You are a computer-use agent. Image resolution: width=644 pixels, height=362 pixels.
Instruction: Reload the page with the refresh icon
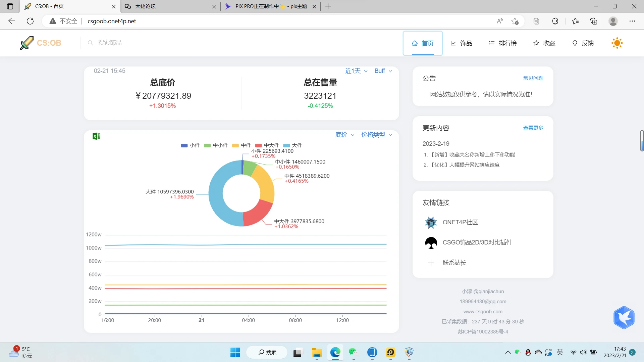coord(30,21)
